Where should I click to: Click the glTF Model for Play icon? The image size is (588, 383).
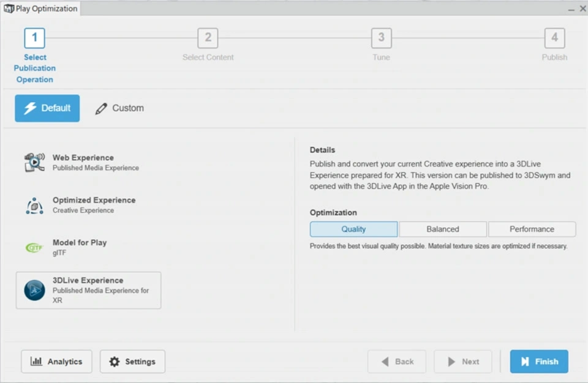click(x=34, y=248)
